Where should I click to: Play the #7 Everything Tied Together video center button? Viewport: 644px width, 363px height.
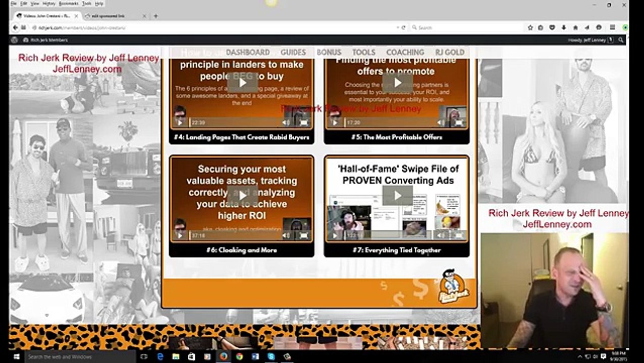(398, 196)
